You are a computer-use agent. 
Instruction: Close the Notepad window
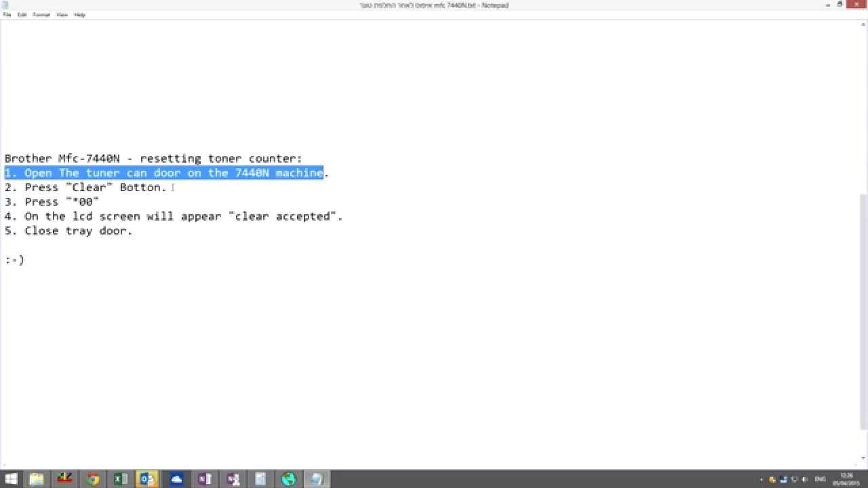[856, 4]
